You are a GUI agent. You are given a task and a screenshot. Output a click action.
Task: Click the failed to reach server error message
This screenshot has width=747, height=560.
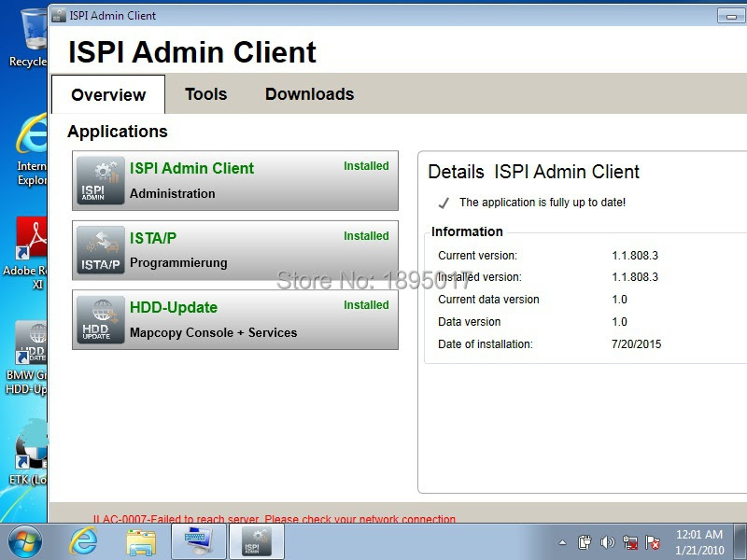coord(274,519)
